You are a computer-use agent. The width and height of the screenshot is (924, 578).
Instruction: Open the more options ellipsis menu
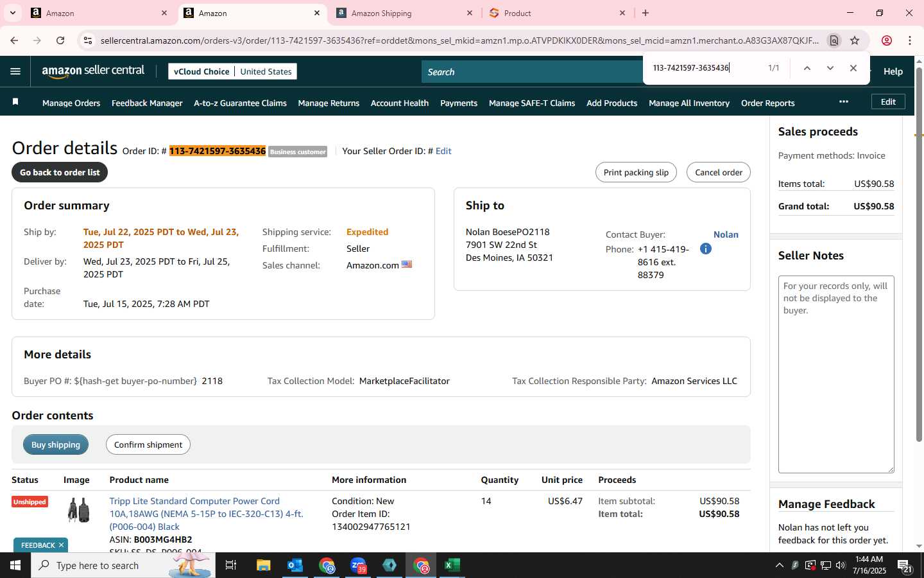[x=844, y=101]
